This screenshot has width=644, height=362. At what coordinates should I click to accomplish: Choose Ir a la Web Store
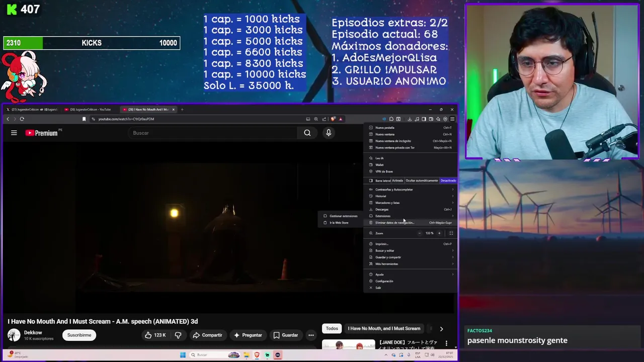[341, 223]
